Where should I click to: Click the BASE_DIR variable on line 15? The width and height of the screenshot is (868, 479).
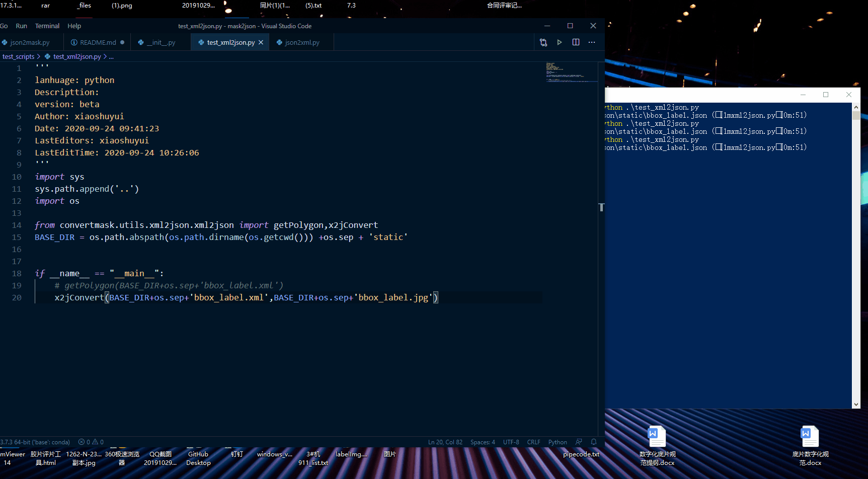(x=54, y=237)
